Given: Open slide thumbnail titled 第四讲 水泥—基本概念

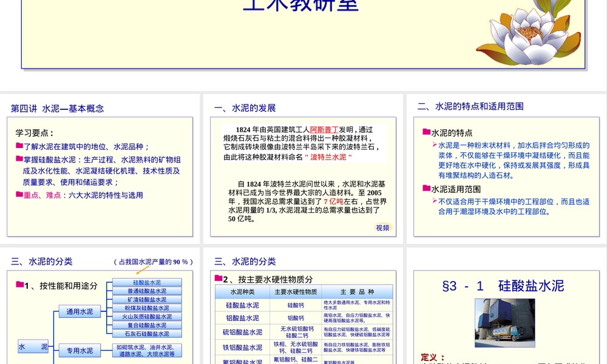Looking at the screenshot, I should 100,169.
